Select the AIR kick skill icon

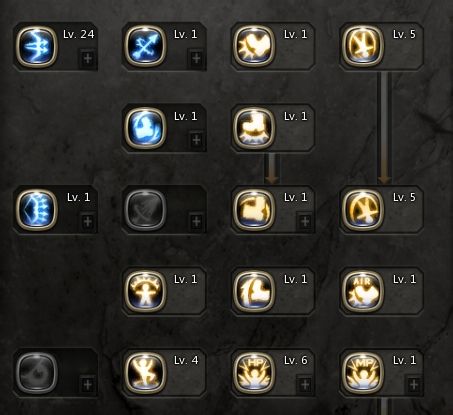[x=363, y=291]
